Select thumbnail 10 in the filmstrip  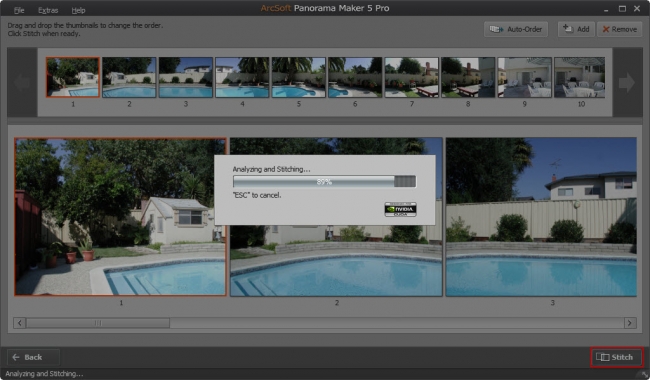point(580,77)
